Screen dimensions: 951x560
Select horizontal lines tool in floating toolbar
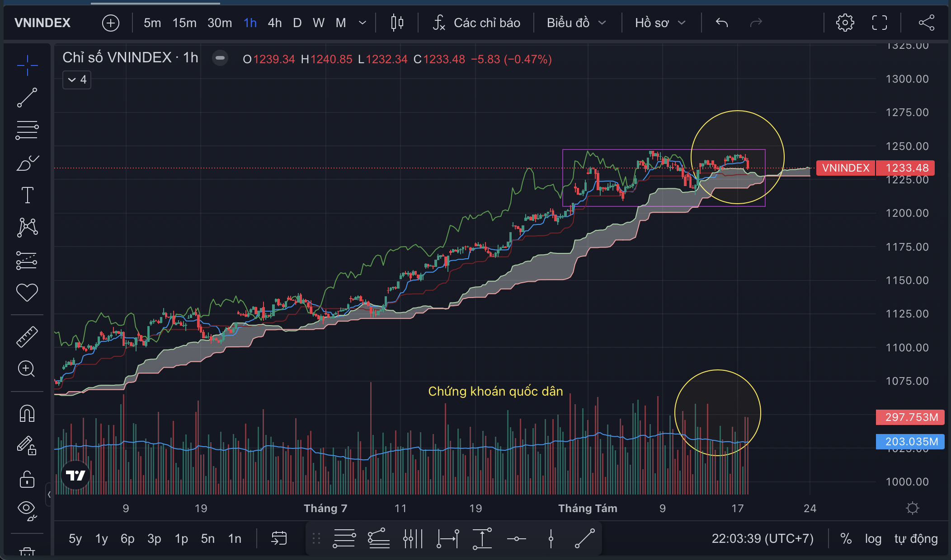(x=344, y=538)
